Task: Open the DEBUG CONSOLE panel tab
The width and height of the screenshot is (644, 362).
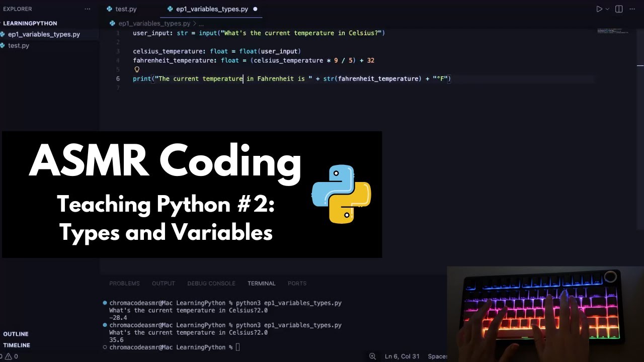Action: click(211, 284)
